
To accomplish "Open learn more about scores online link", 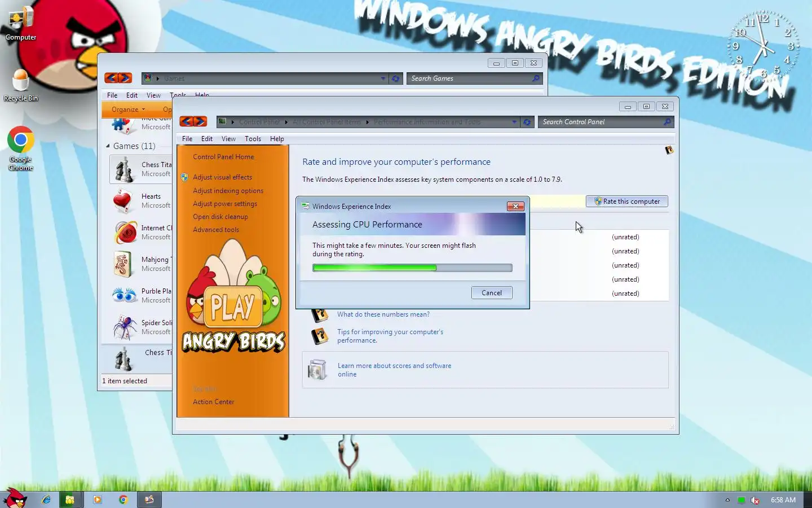I will [394, 370].
